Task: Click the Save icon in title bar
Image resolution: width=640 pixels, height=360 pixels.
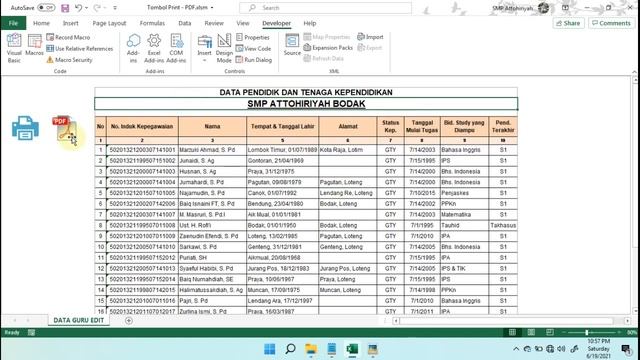Action: 65,8
